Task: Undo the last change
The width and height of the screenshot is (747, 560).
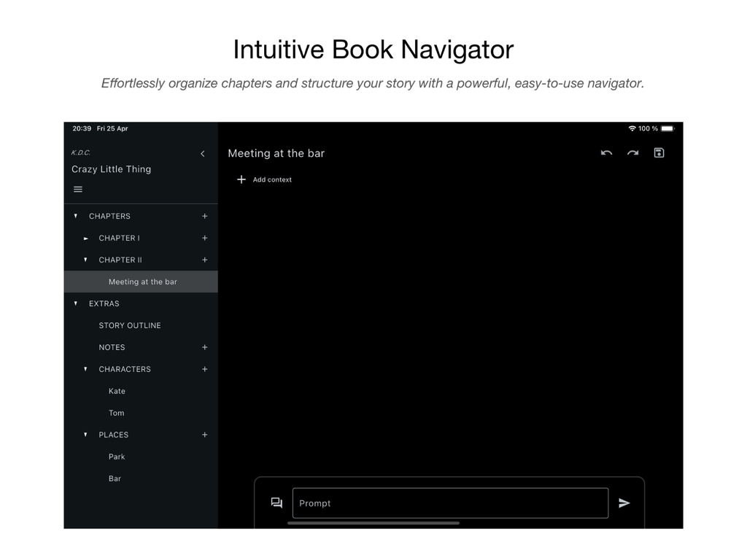Action: (606, 153)
